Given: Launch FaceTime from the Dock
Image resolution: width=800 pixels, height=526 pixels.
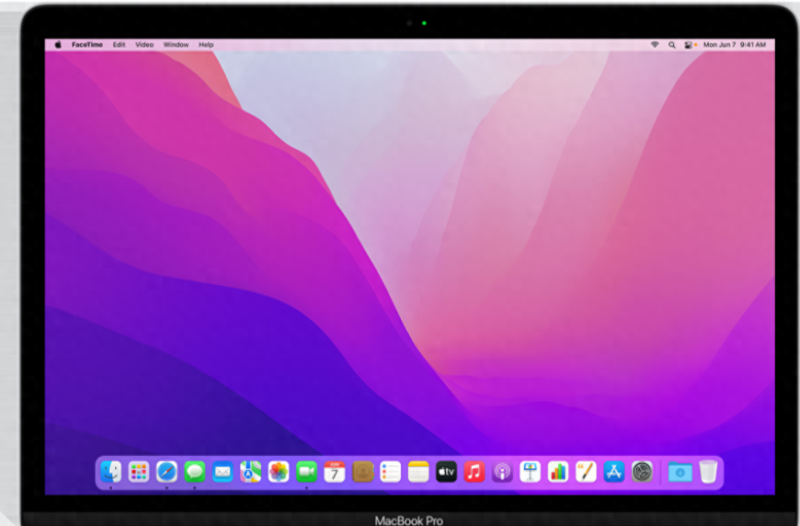Looking at the screenshot, I should [x=307, y=471].
